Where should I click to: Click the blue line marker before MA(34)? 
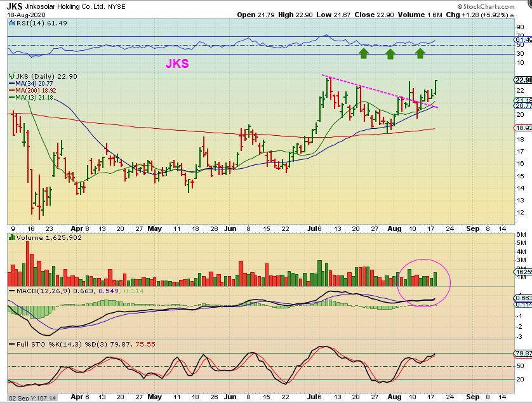[x=12, y=83]
